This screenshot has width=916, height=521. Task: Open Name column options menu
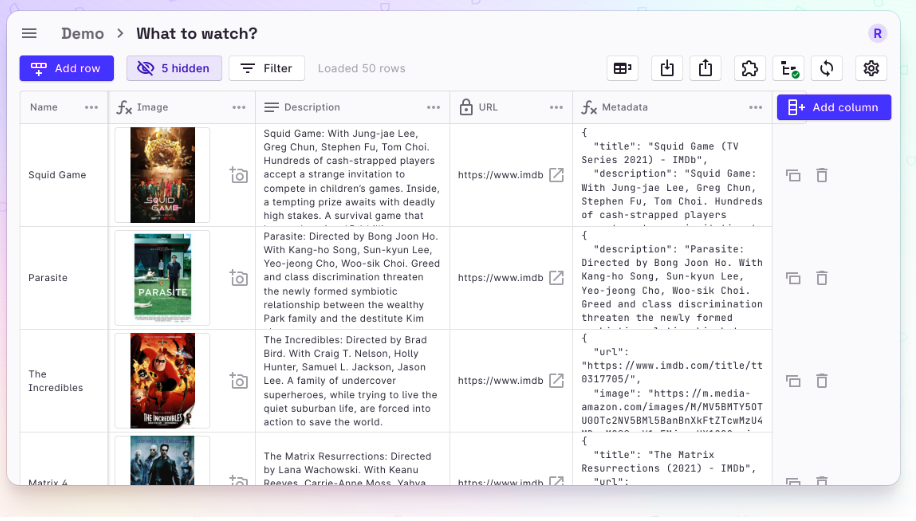(x=91, y=107)
